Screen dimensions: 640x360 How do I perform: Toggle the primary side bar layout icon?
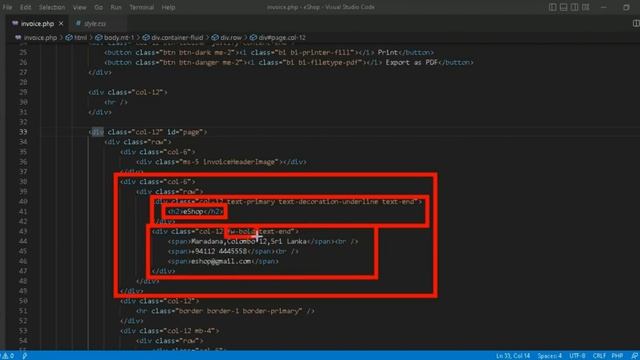pyautogui.click(x=553, y=7)
